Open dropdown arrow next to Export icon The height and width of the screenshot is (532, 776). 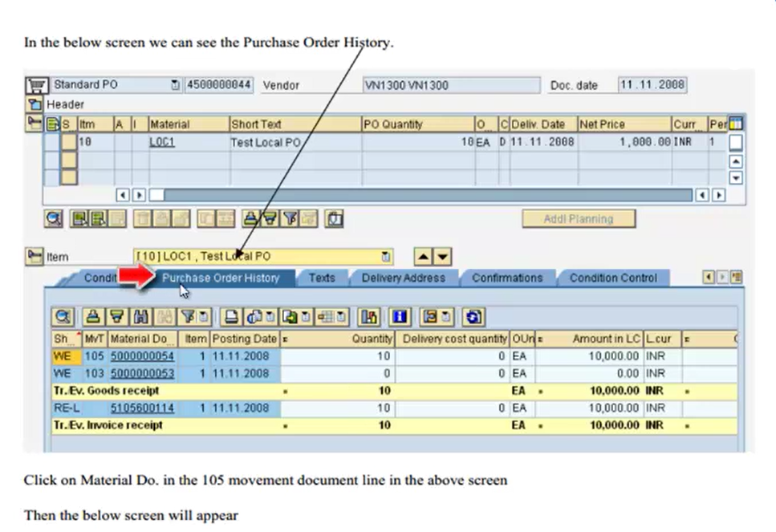click(306, 317)
